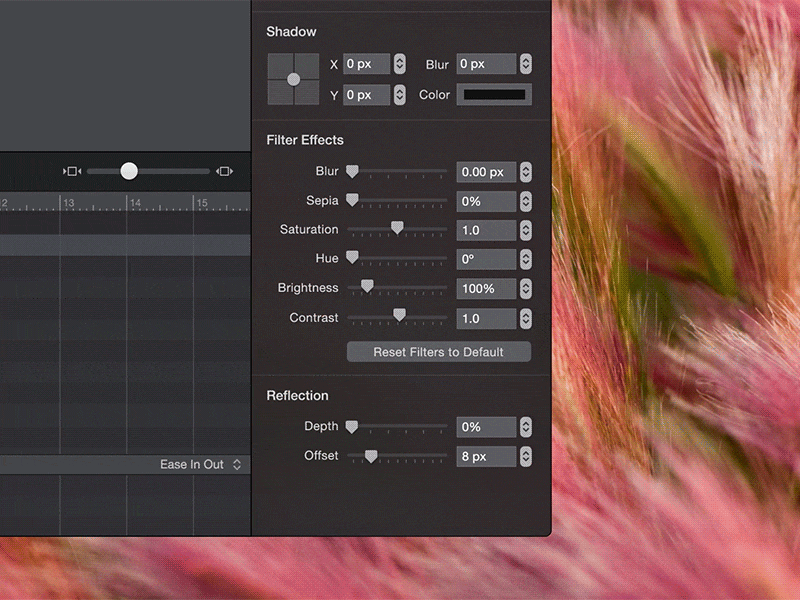Viewport: 800px width, 600px height.
Task: Click the Contrast slider thumb
Action: 398,315
